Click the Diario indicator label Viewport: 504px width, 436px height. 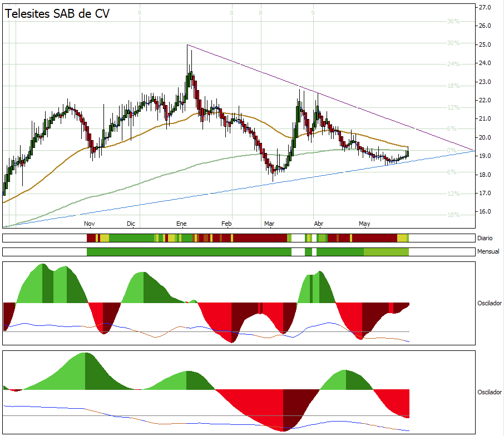(x=485, y=238)
